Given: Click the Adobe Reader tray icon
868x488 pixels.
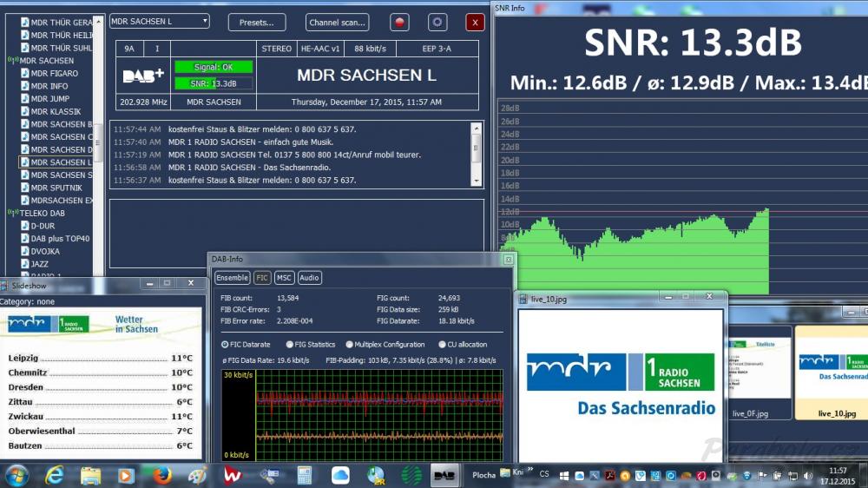Looking at the screenshot, I should [x=610, y=475].
